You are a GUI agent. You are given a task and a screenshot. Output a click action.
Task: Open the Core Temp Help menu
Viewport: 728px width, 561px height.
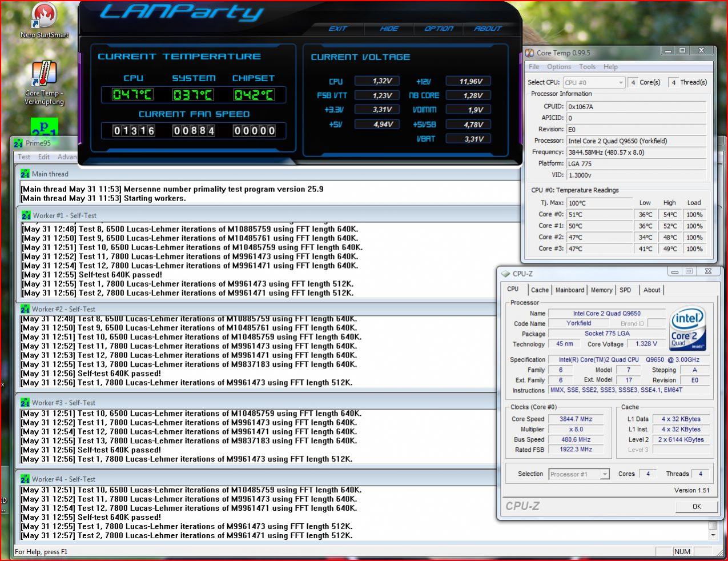610,67
